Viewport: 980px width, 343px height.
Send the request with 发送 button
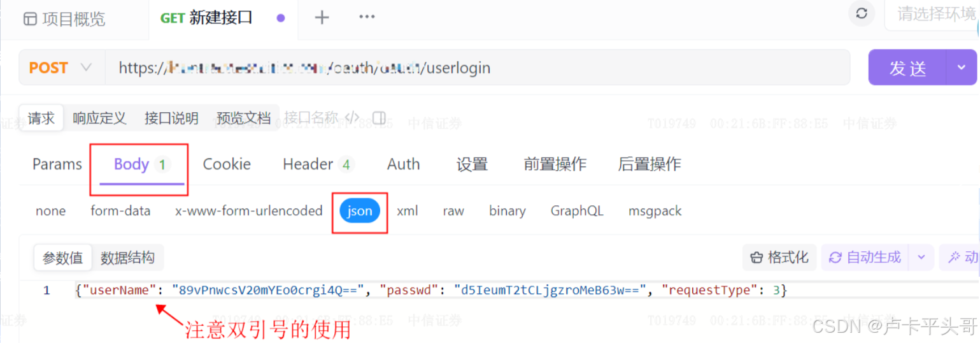click(x=908, y=68)
